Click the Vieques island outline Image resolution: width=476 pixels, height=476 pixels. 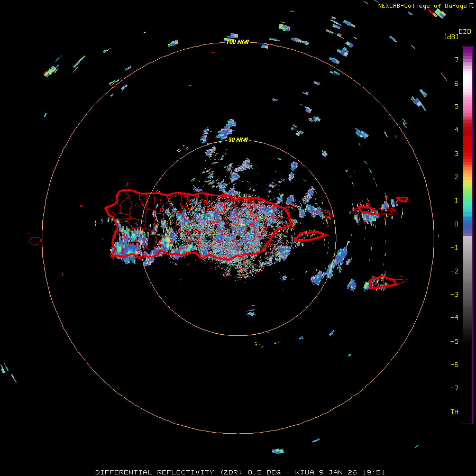coord(310,236)
